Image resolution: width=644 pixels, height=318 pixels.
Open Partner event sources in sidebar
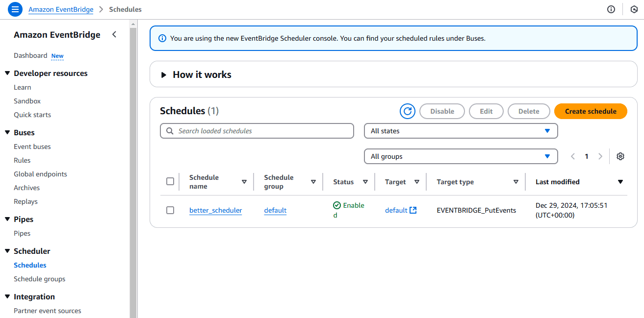[48, 311]
